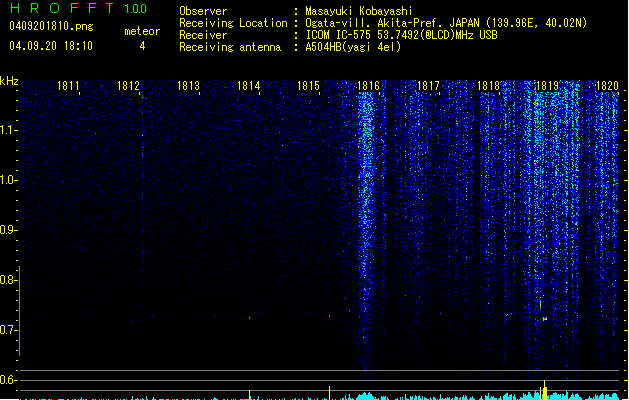Image resolution: width=629 pixels, height=400 pixels.
Task: Click the 1819 time marker
Action: (x=548, y=86)
